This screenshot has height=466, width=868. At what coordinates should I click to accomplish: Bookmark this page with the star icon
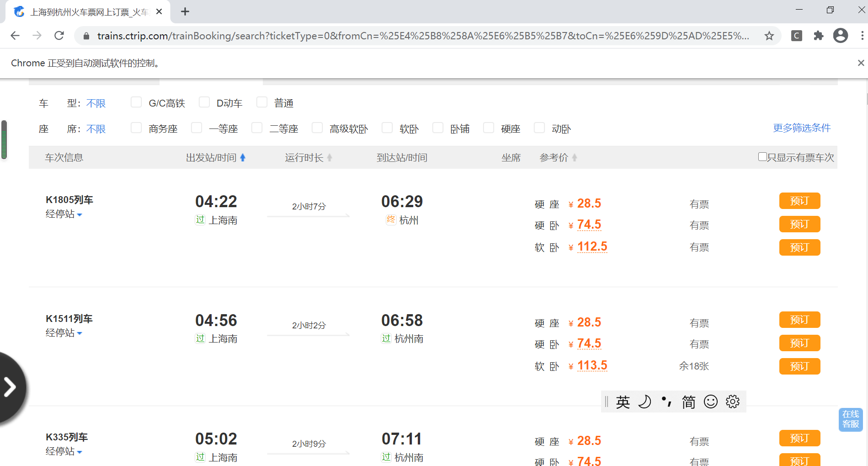click(769, 36)
